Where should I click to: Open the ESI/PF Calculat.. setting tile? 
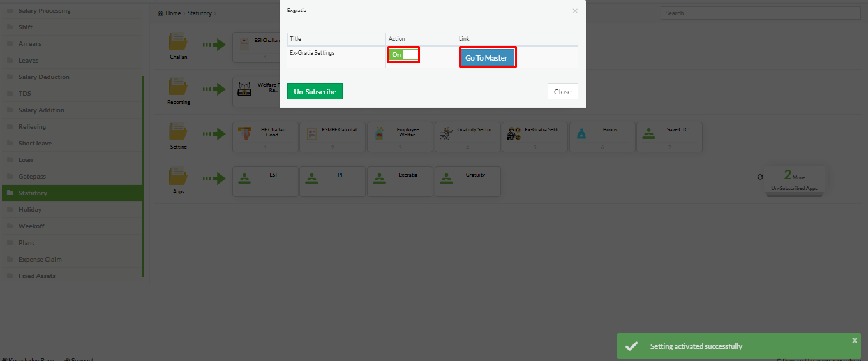pos(333,137)
